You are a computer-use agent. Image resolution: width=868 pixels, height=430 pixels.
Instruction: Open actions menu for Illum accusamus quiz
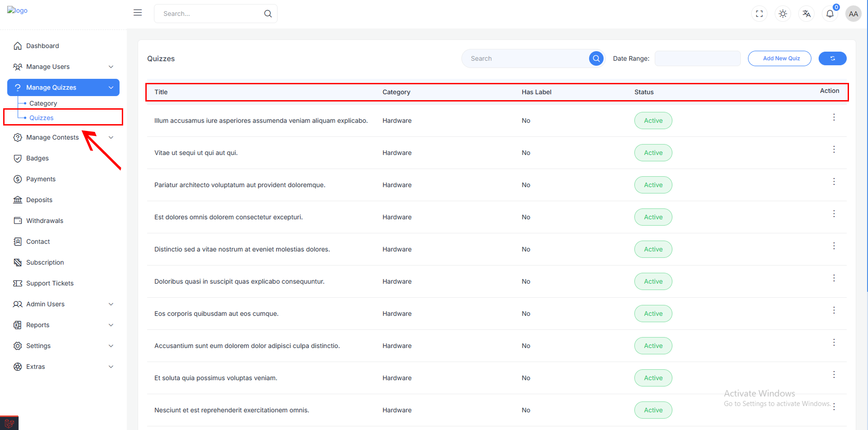coord(834,117)
